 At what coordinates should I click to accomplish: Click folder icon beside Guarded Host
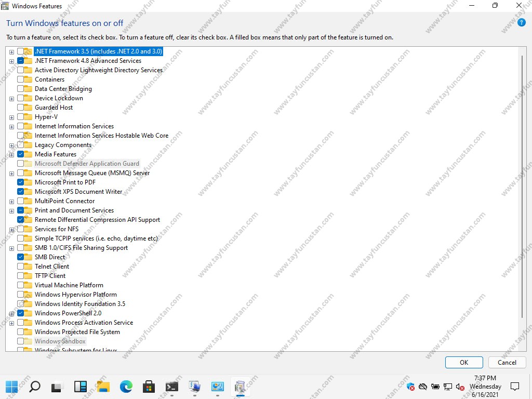[28, 107]
